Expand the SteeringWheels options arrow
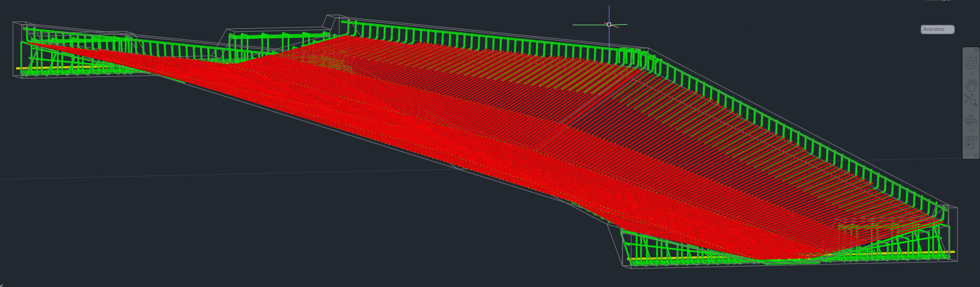The height and width of the screenshot is (287, 980). tap(971, 74)
